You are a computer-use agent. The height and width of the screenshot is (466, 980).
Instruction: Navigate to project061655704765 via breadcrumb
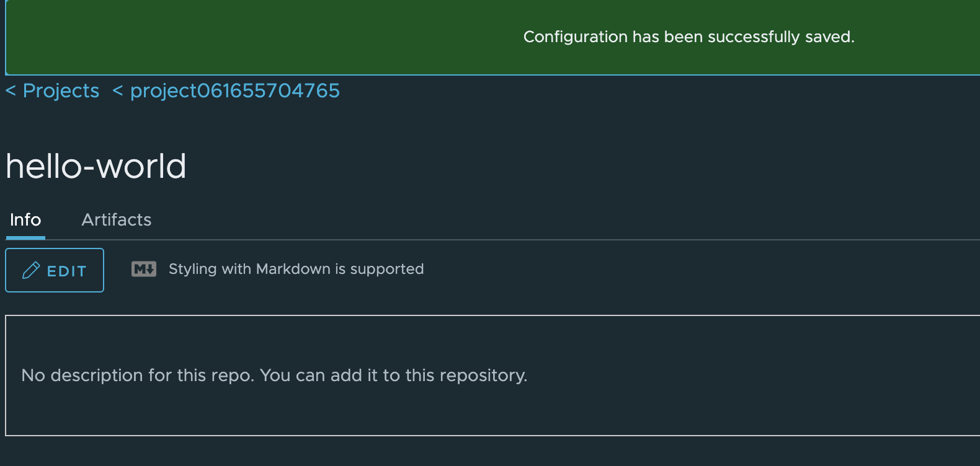(234, 90)
